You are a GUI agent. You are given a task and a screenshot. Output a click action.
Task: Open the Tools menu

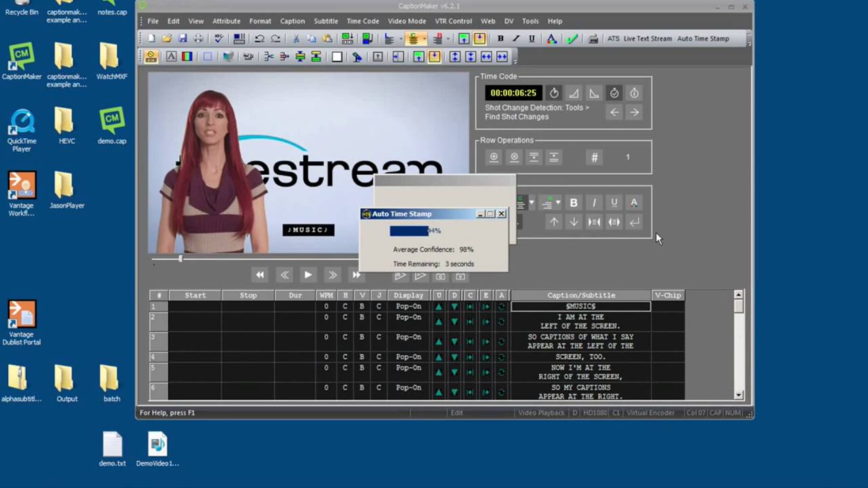coord(530,21)
